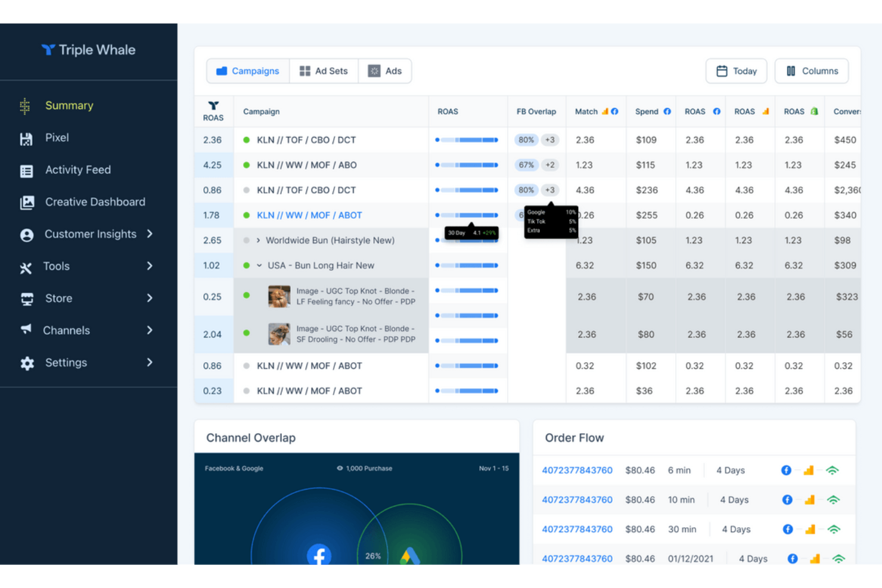Switch to the Ad Sets tab
Viewport: 882px width, 588px height.
tap(324, 71)
